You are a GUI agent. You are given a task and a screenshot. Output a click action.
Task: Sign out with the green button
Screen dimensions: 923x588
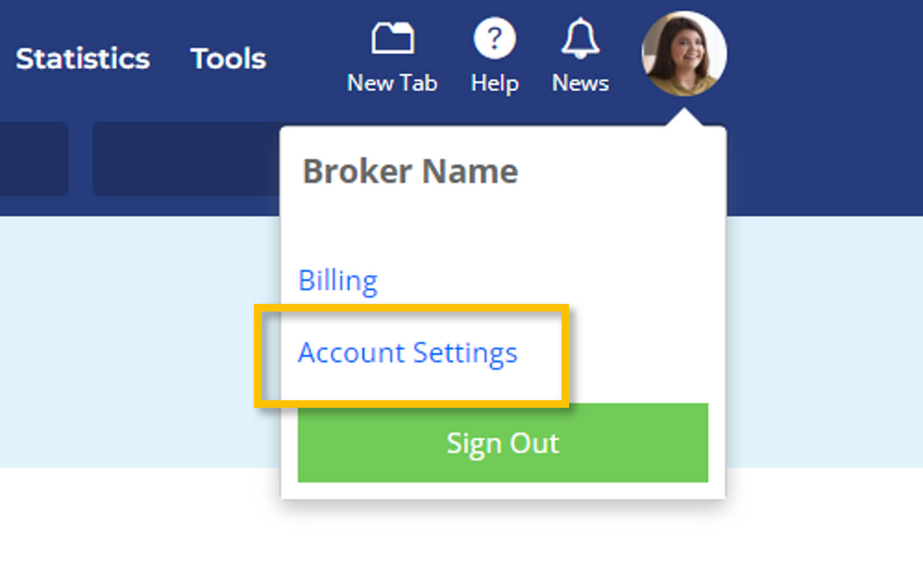coord(503,443)
